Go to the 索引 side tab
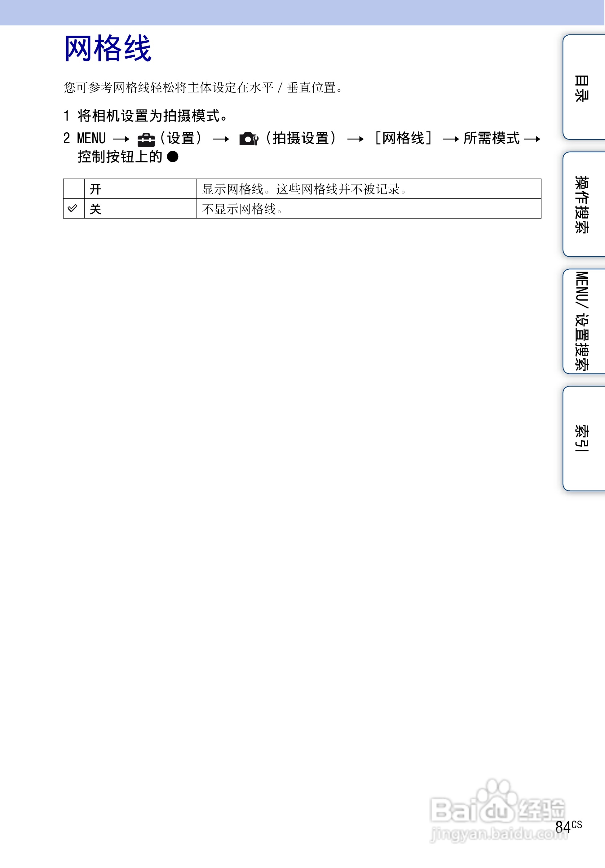The width and height of the screenshot is (605, 868). click(582, 439)
